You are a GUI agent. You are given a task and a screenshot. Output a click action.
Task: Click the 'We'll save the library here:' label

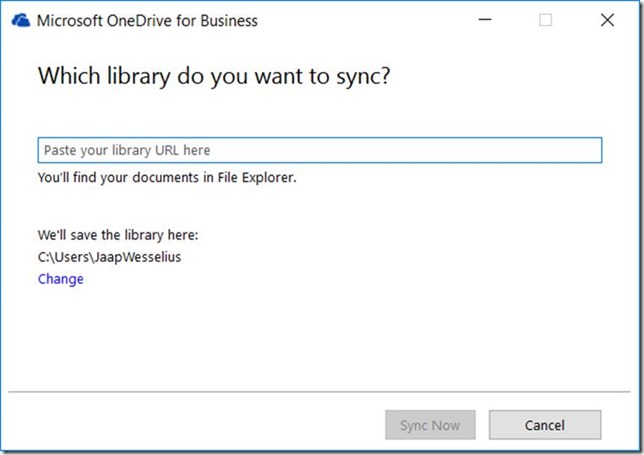[x=119, y=236]
